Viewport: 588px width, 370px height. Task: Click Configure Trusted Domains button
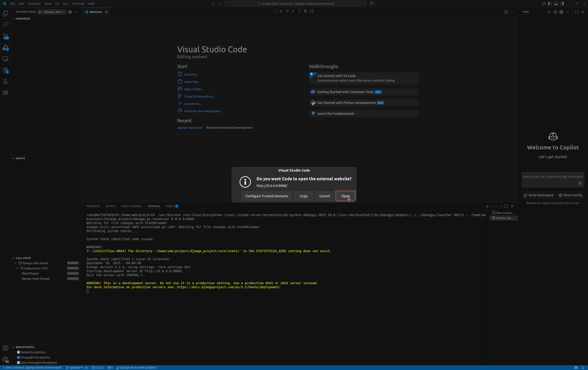(x=267, y=196)
